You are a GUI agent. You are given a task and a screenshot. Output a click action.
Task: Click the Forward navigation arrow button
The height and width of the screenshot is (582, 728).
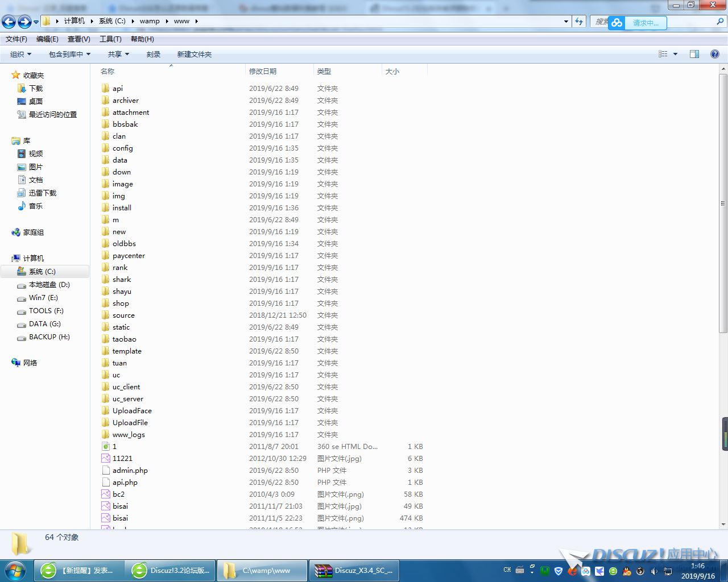(x=24, y=22)
